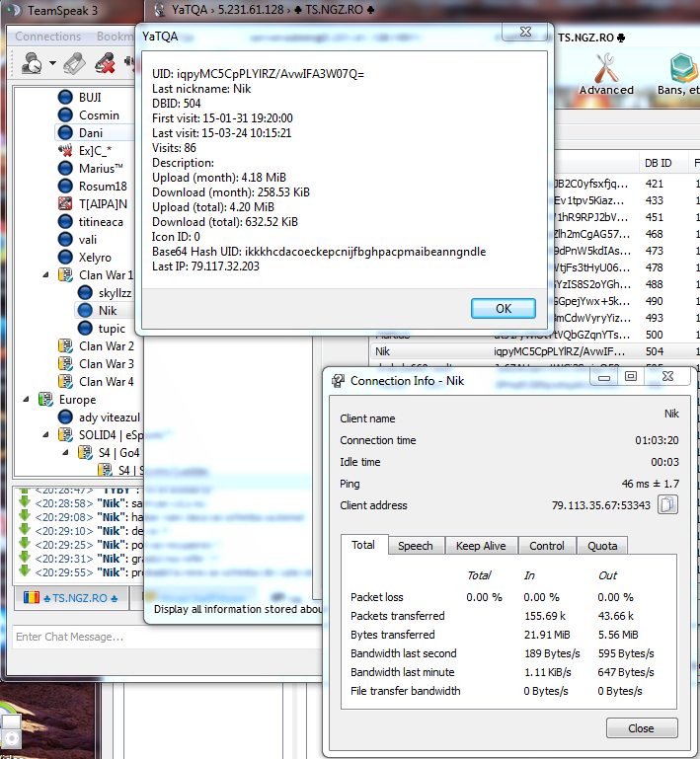The width and height of the screenshot is (700, 759).
Task: Collapse the Clan War 1 channel
Action: (45, 275)
